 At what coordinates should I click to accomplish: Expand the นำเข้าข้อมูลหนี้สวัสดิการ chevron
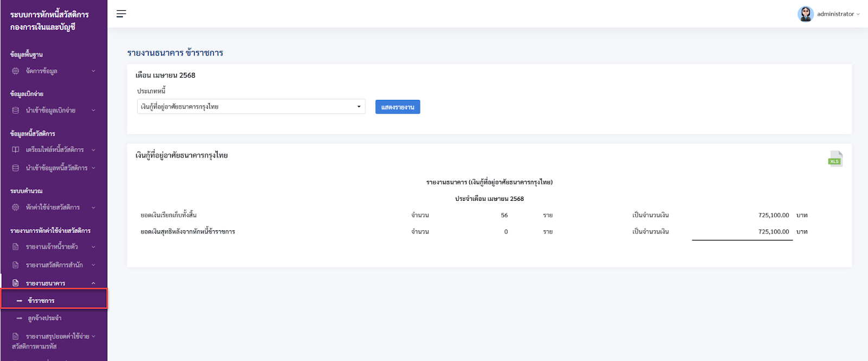[x=93, y=168]
